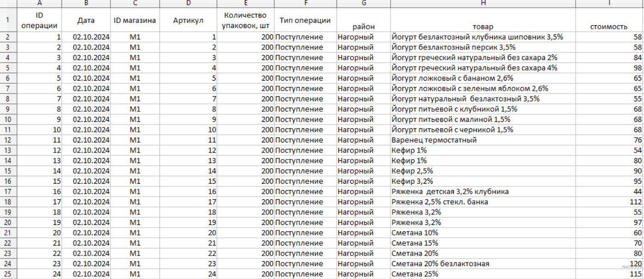Select the column A header
This screenshot has height=279, width=644.
39,3
